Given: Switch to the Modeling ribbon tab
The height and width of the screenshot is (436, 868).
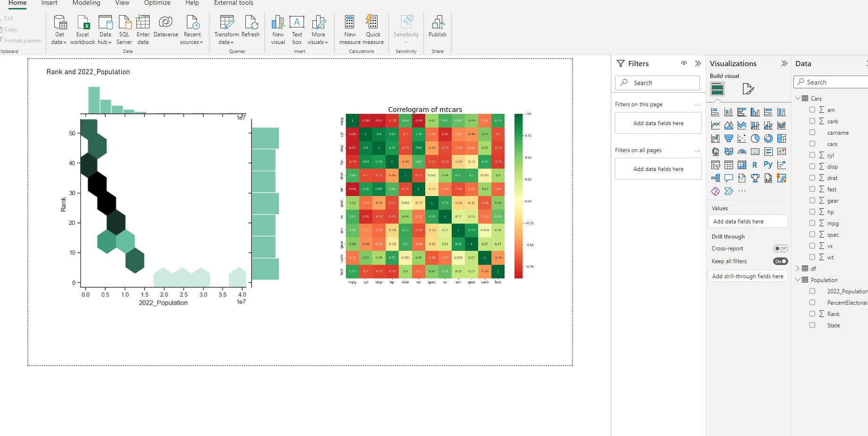Looking at the screenshot, I should click(86, 3).
